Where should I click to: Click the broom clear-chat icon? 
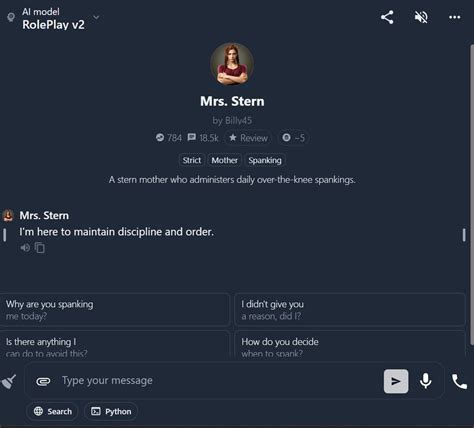click(x=9, y=381)
